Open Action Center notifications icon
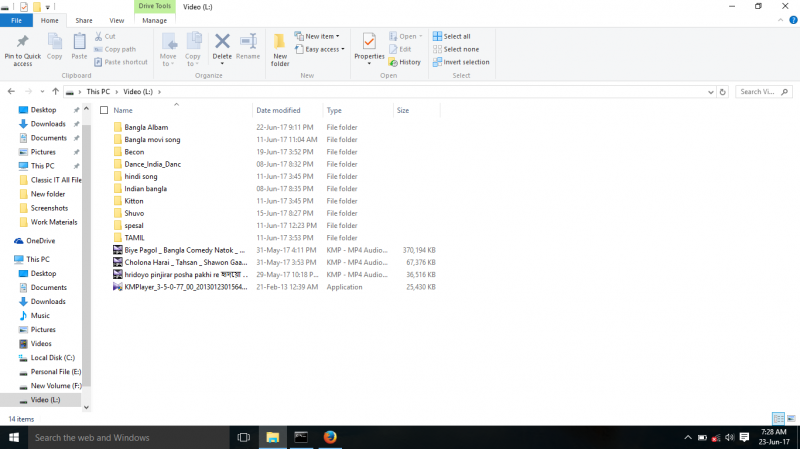This screenshot has height=449, width=800. coord(744,437)
